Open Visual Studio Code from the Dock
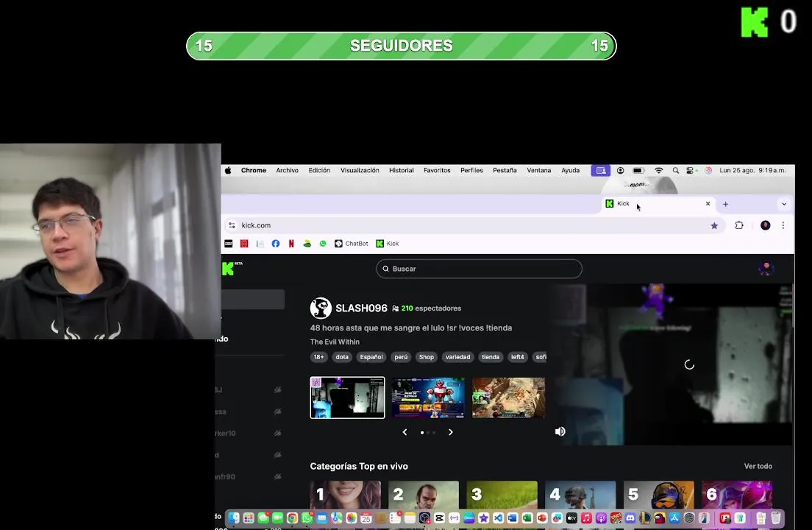This screenshot has height=530, width=812. [x=498, y=518]
